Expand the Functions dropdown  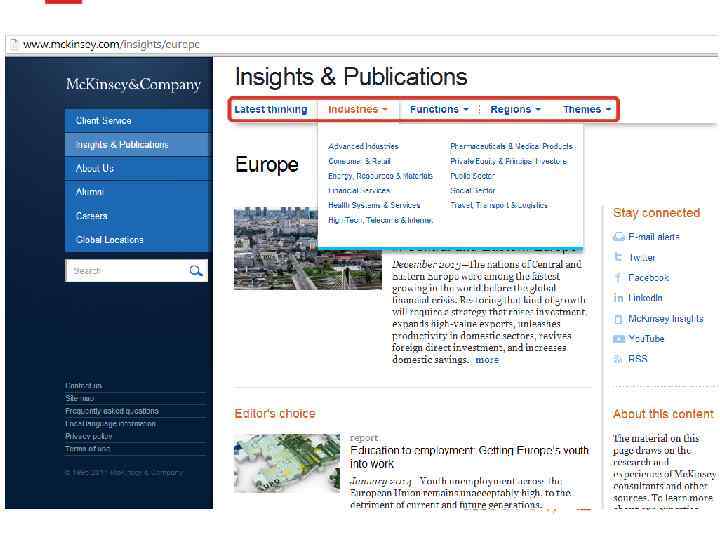click(x=439, y=109)
